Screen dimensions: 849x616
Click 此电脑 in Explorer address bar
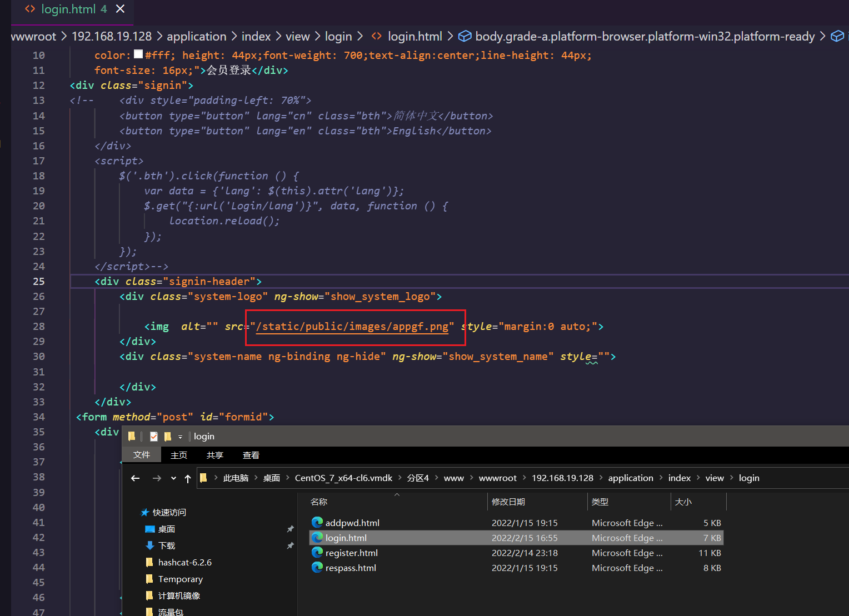236,478
